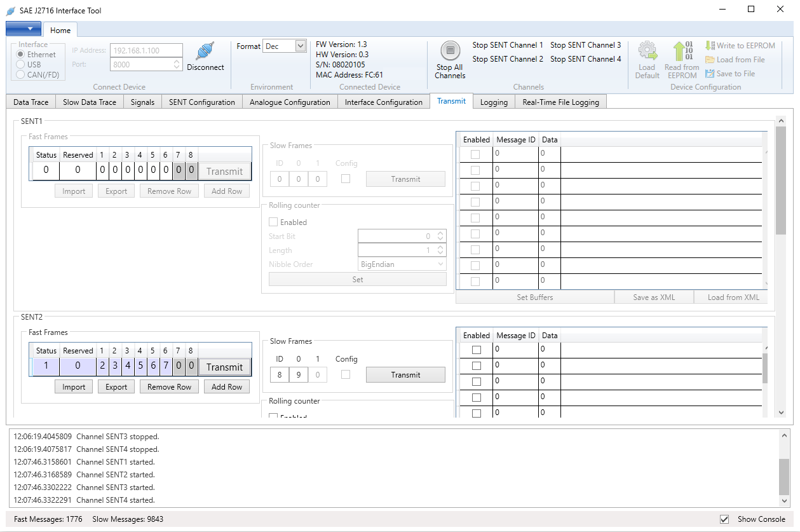Image resolution: width=800 pixels, height=532 pixels.
Task: Click the Load Default gear icon
Action: coord(647,51)
